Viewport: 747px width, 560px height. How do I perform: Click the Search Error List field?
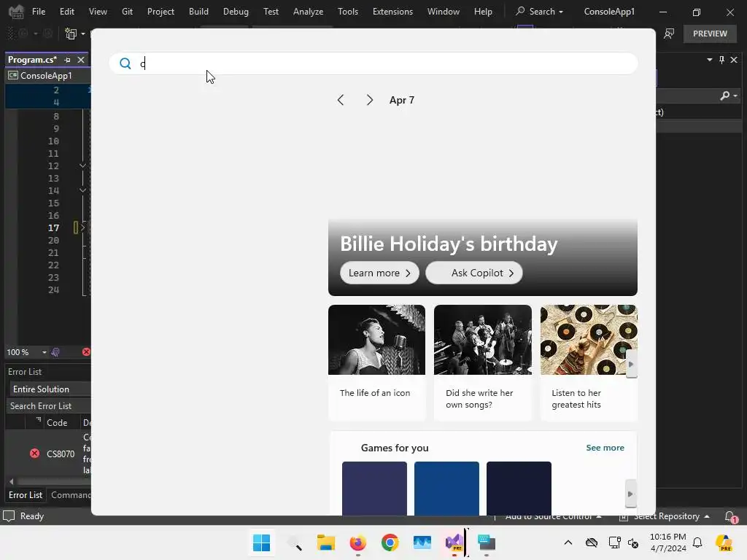pos(49,406)
